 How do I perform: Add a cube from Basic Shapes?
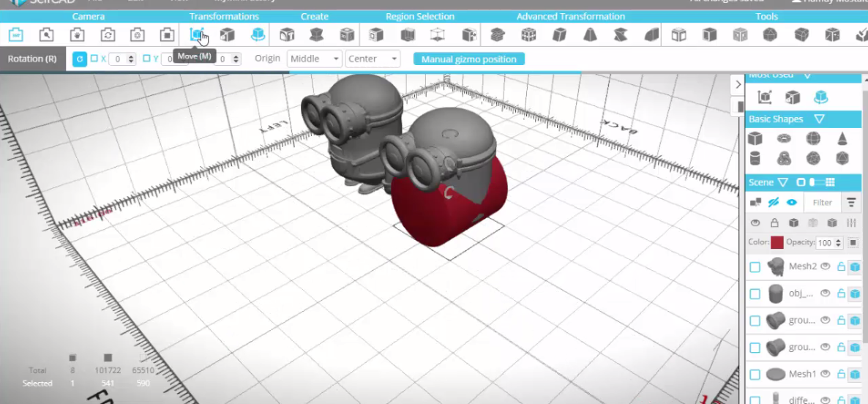(x=754, y=138)
